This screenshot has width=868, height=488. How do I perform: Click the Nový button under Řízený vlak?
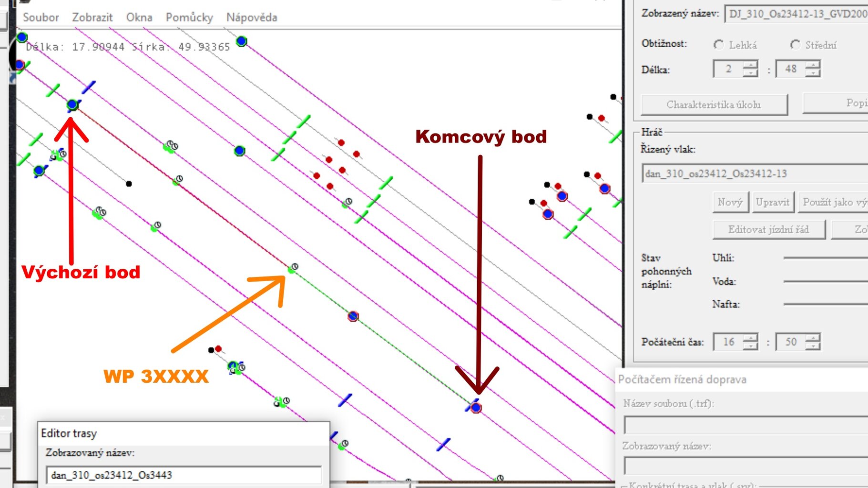[730, 202]
